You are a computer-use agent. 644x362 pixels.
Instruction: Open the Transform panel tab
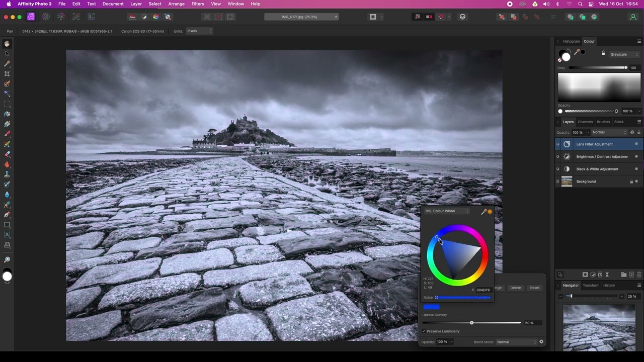click(x=591, y=285)
